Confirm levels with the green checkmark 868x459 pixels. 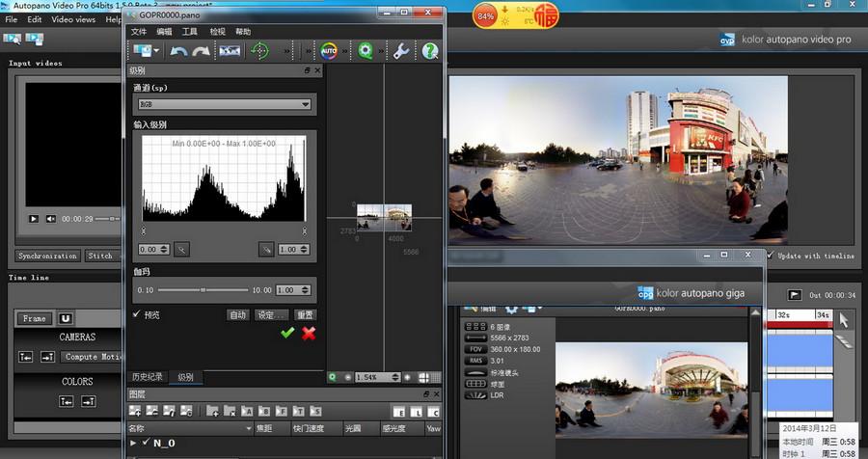point(287,333)
